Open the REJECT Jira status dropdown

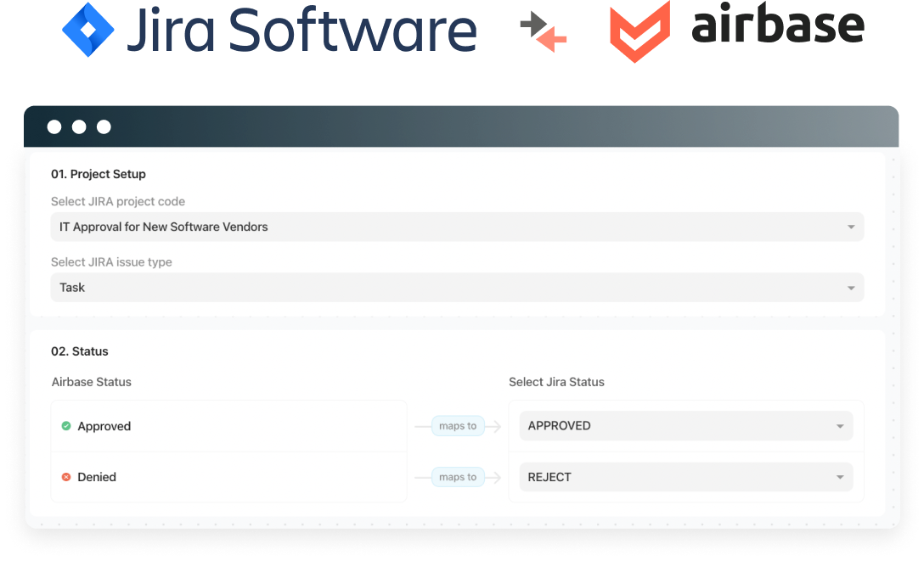coord(686,477)
